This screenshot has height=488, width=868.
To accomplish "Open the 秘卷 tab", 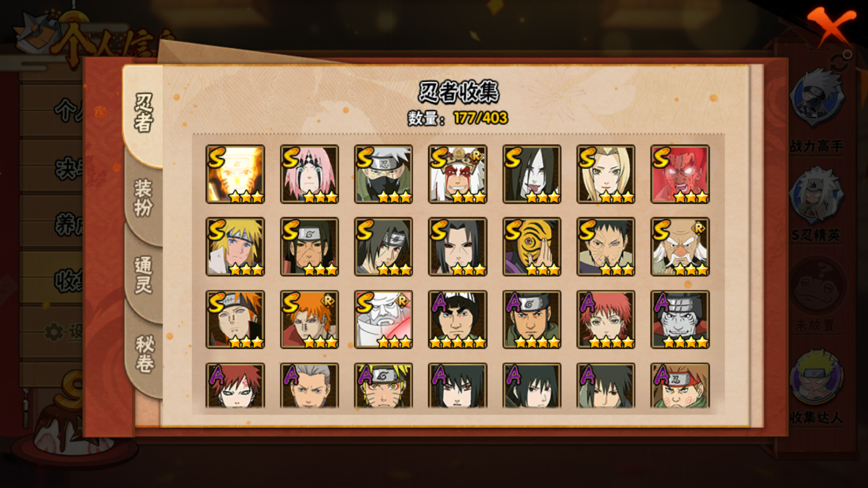I will [144, 354].
